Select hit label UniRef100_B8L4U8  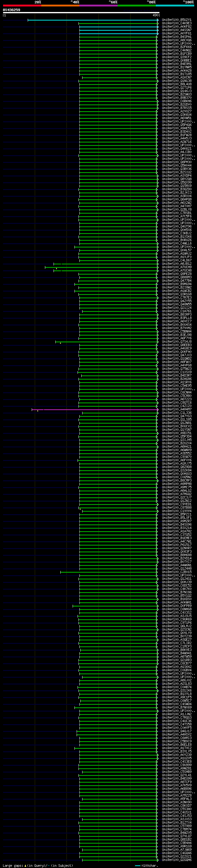tap(176, 84)
